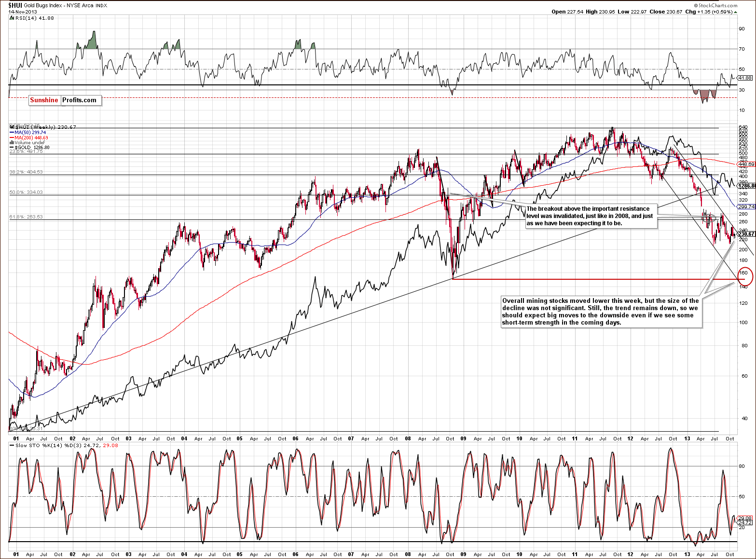Select the 'MA(50) 299.74' legend entry
The width and height of the screenshot is (756, 559).
point(28,132)
